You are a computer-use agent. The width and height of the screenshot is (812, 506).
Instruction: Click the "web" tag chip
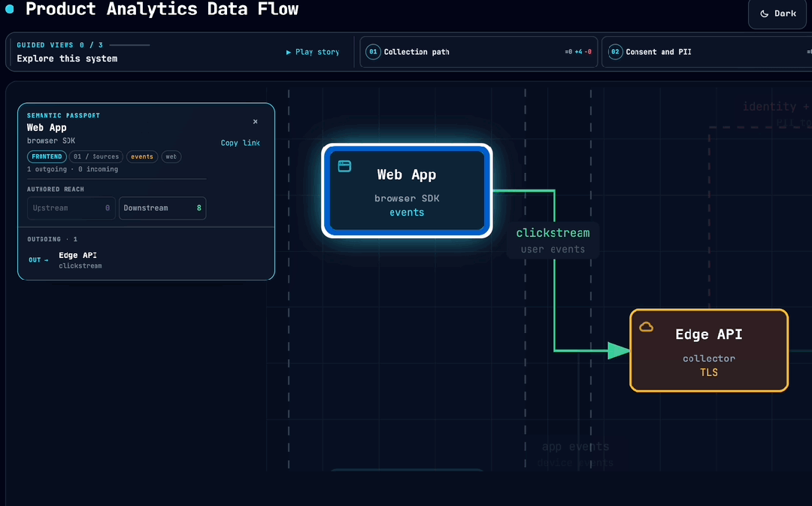pos(171,156)
